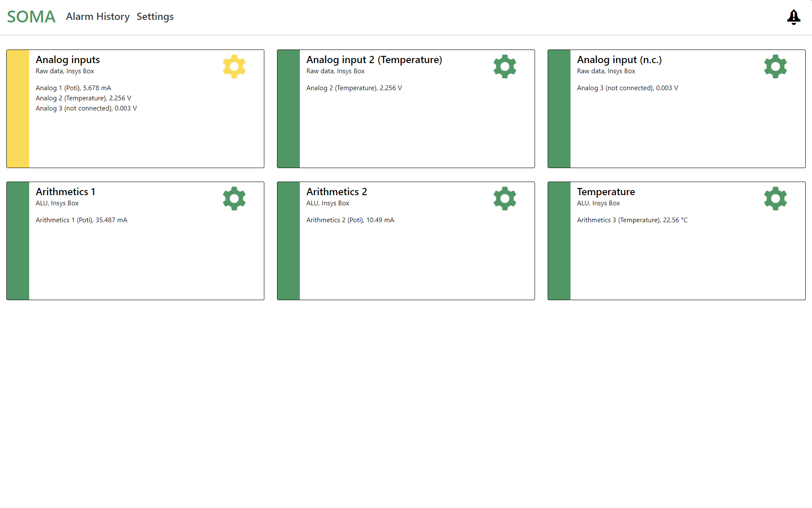Select the Analog input (n.c.) title

(619, 60)
